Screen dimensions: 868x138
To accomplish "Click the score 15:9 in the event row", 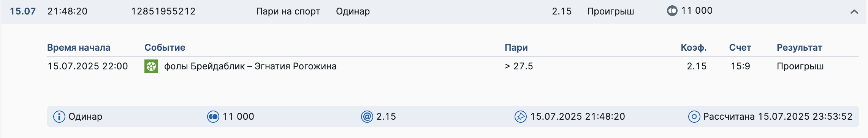I will [740, 66].
